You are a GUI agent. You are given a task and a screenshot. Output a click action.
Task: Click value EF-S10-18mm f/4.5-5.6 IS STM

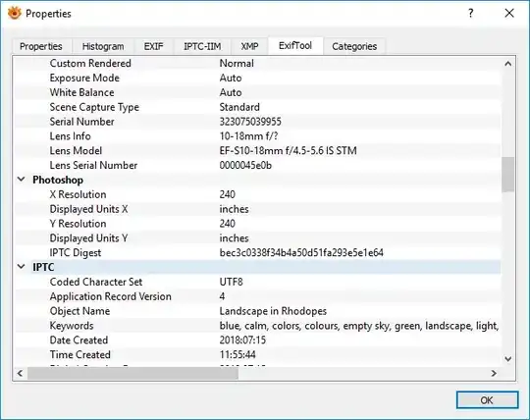[288, 151]
